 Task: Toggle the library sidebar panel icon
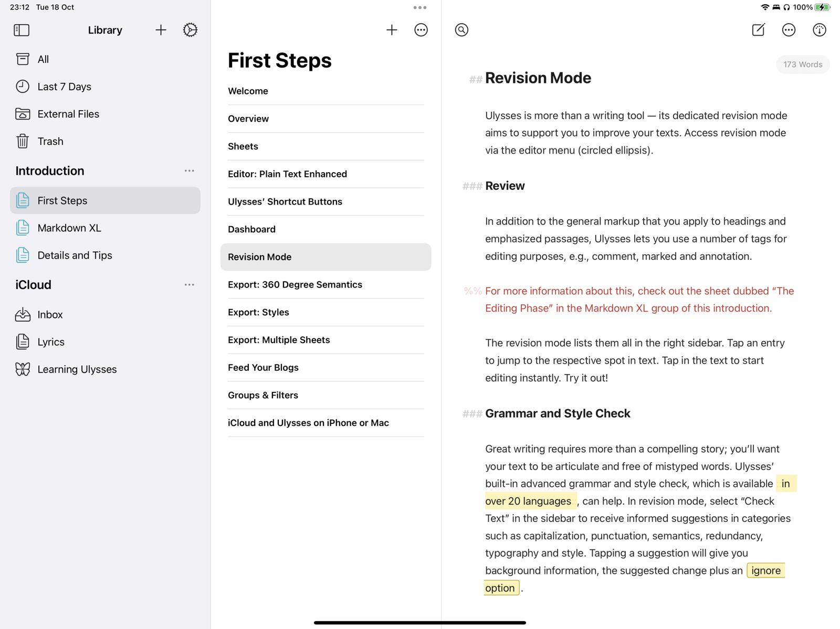22,30
